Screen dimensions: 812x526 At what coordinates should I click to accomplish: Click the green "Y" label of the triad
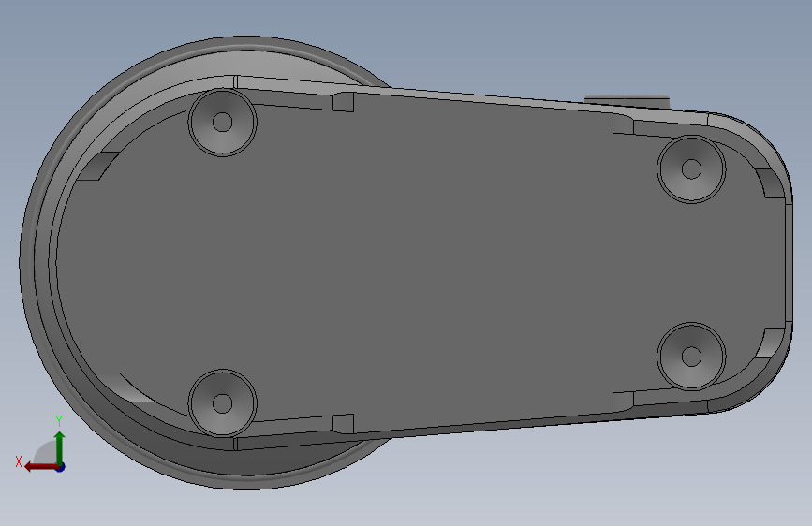coord(59,421)
